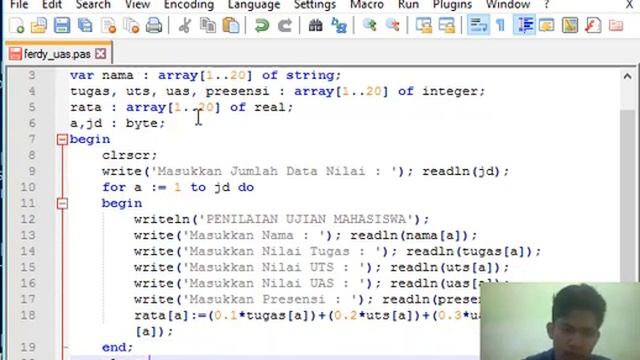Save the current file with the Save icon

point(62,25)
